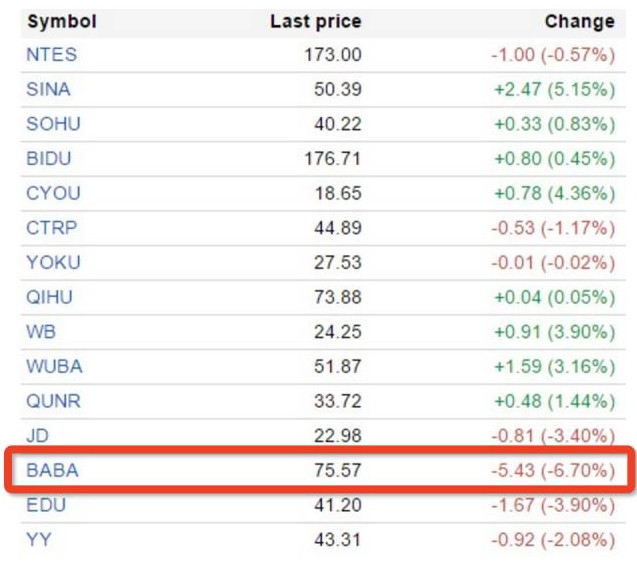The image size is (637, 565).
Task: Select change value -0.92 (-2.08%)
Action: (x=553, y=540)
